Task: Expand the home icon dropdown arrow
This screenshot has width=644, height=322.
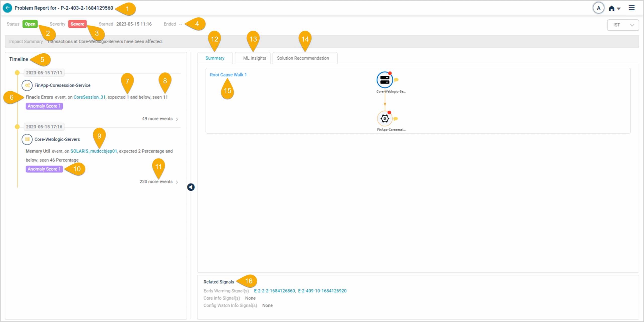Action: (x=619, y=9)
